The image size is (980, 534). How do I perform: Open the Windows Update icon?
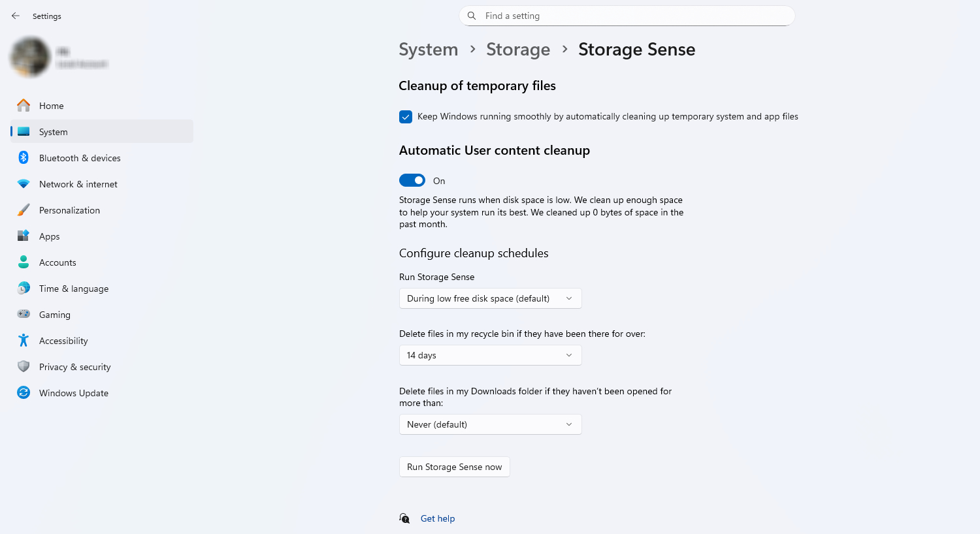point(23,392)
